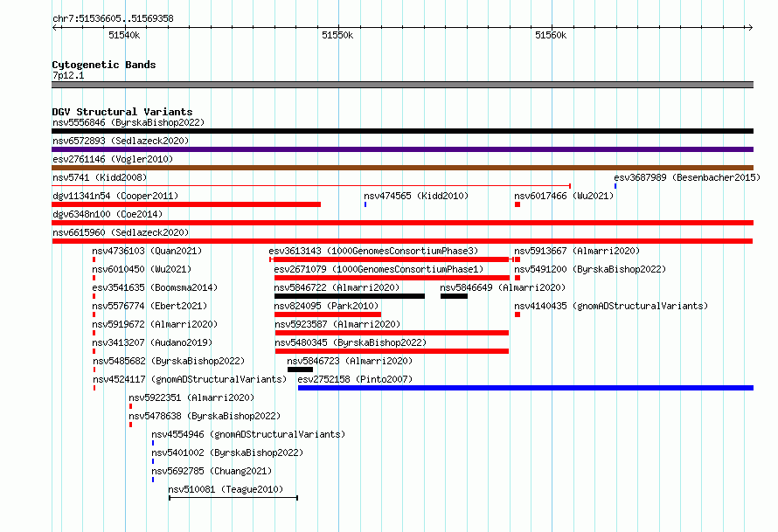Click nsv4524117 (gnomADStructuralVariants) label
This screenshot has height=532, width=778.
[x=190, y=379]
